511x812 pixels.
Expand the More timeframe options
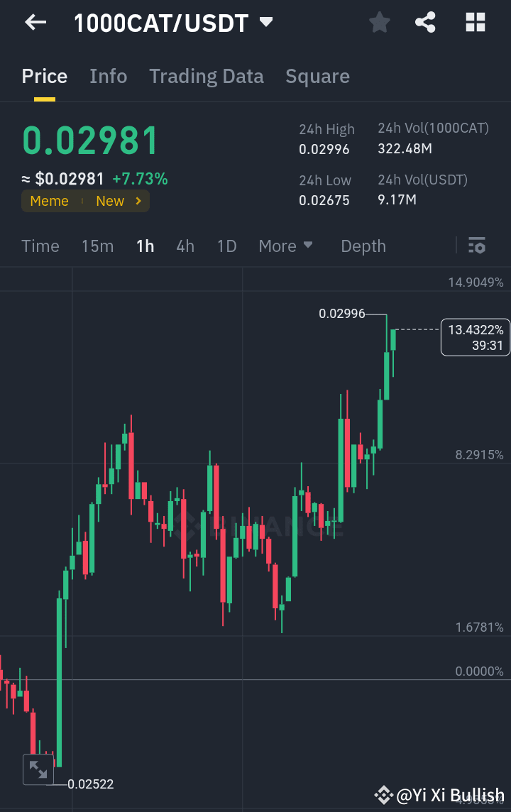(x=286, y=246)
